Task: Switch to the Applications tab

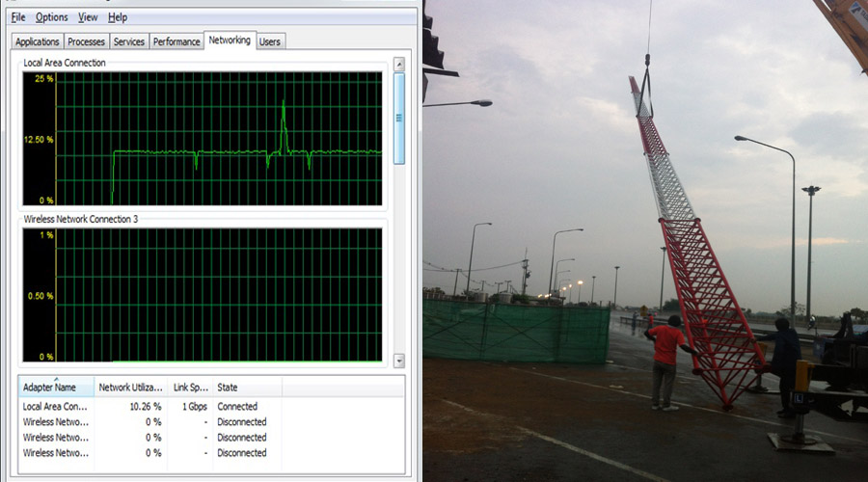Action: tap(37, 41)
